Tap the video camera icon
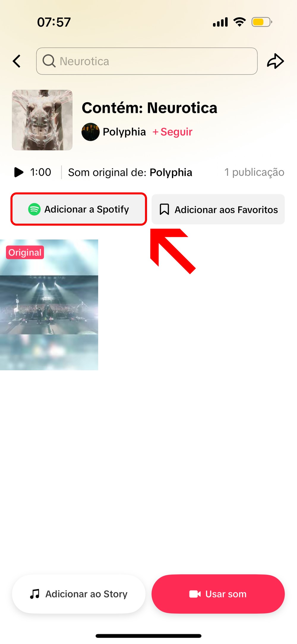 pos(195,594)
